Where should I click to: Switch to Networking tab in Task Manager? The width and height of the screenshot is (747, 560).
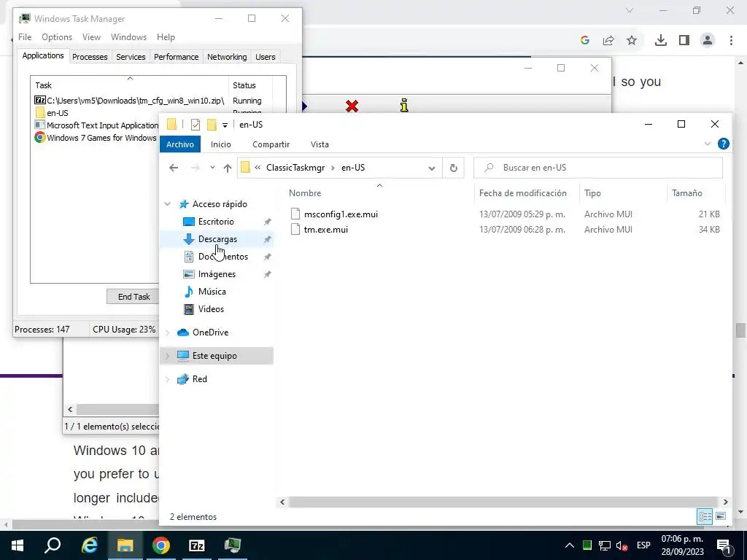pyautogui.click(x=227, y=57)
